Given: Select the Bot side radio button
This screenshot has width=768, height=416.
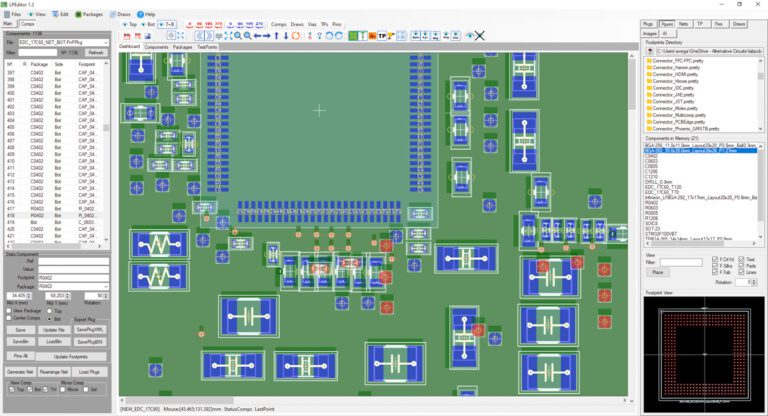Looking at the screenshot, I should (x=49, y=318).
